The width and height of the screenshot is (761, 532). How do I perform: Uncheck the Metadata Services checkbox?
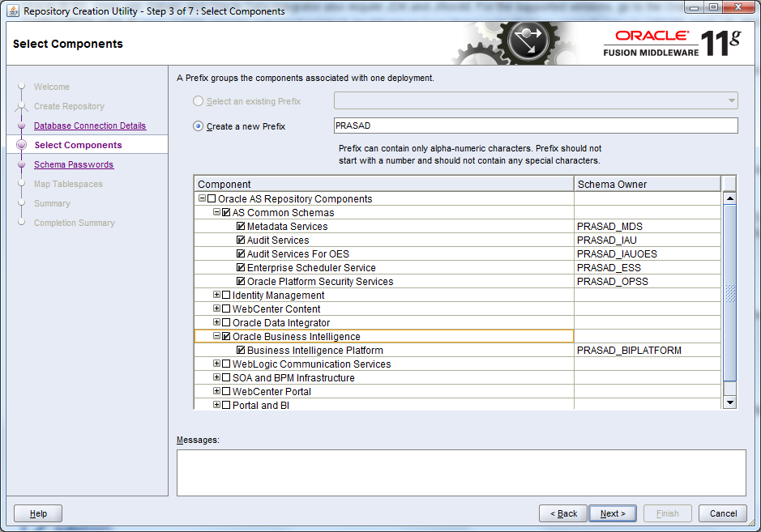(241, 226)
